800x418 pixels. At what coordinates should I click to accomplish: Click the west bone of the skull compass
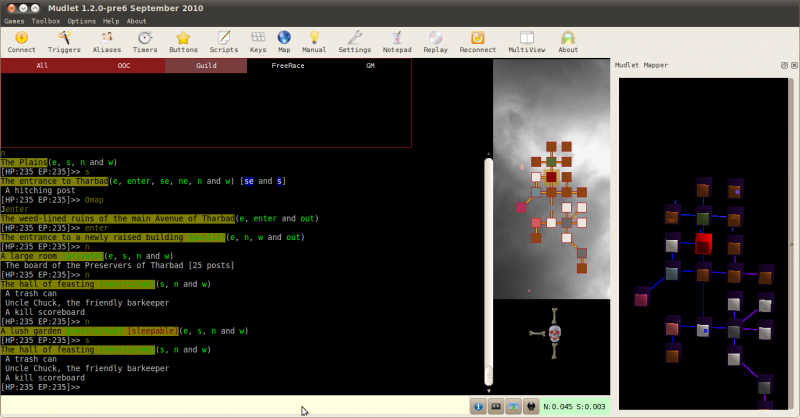click(538, 334)
